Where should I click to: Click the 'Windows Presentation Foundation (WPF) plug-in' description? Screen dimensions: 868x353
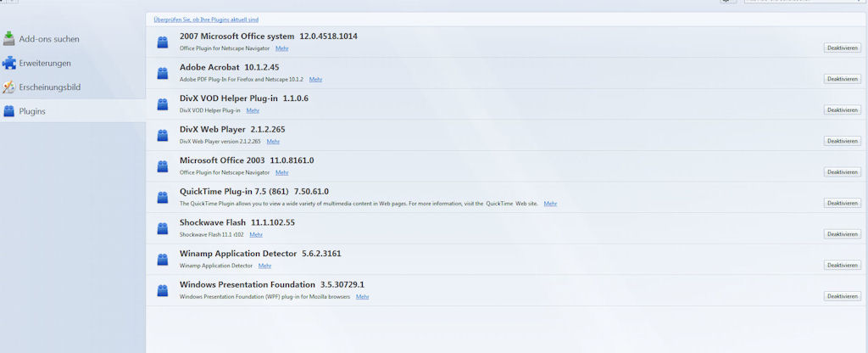coord(265,296)
